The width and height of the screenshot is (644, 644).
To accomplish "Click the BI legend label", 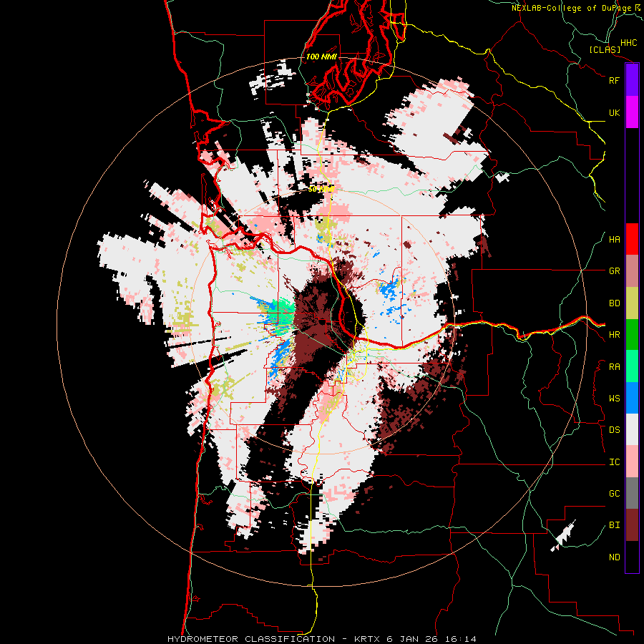I will (x=615, y=525).
